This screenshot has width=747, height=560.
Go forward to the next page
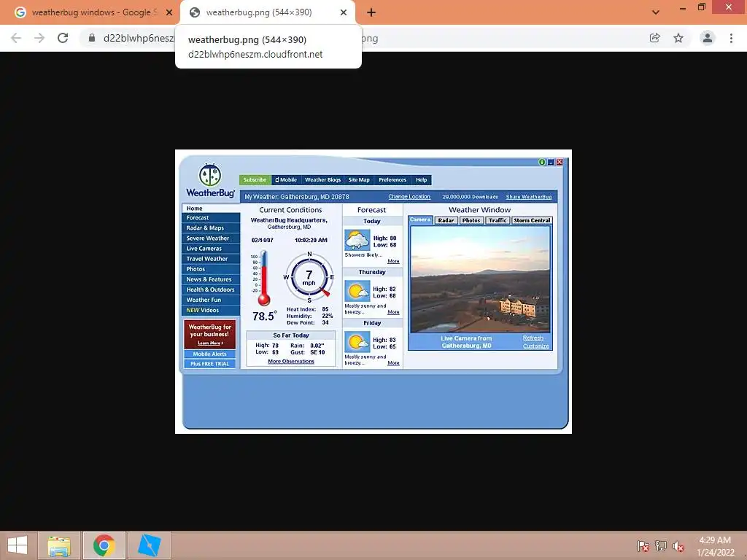click(39, 38)
